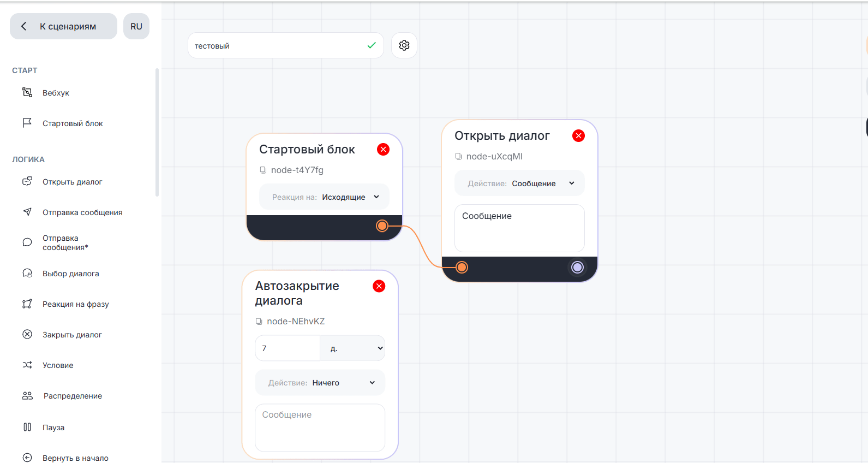
Task: Open Действие: Сообщение dropdown
Action: (519, 183)
